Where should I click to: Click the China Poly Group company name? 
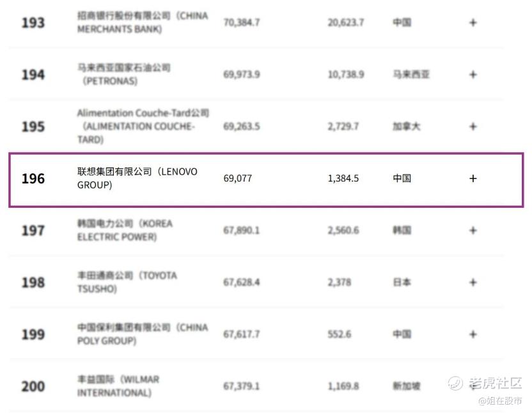coord(142,334)
